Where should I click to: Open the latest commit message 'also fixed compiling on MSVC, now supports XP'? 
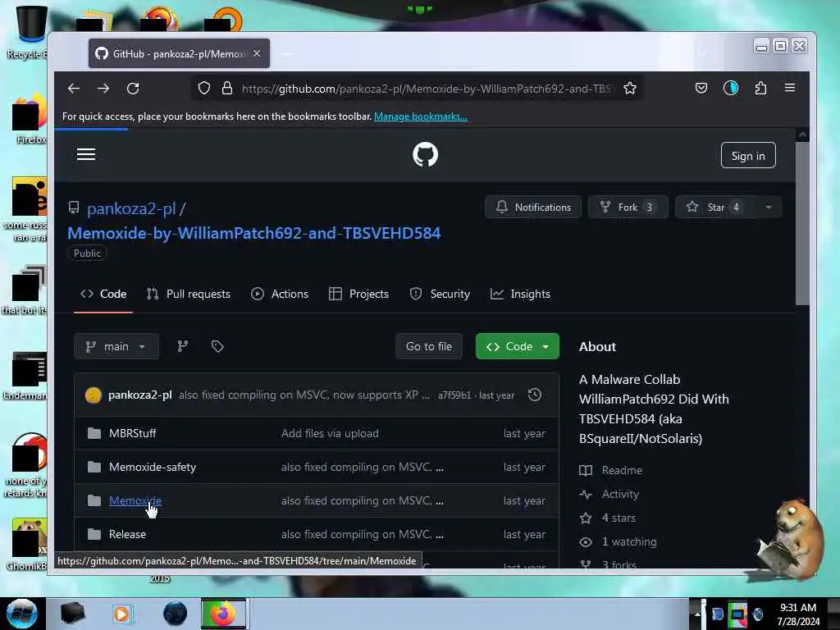[x=304, y=395]
